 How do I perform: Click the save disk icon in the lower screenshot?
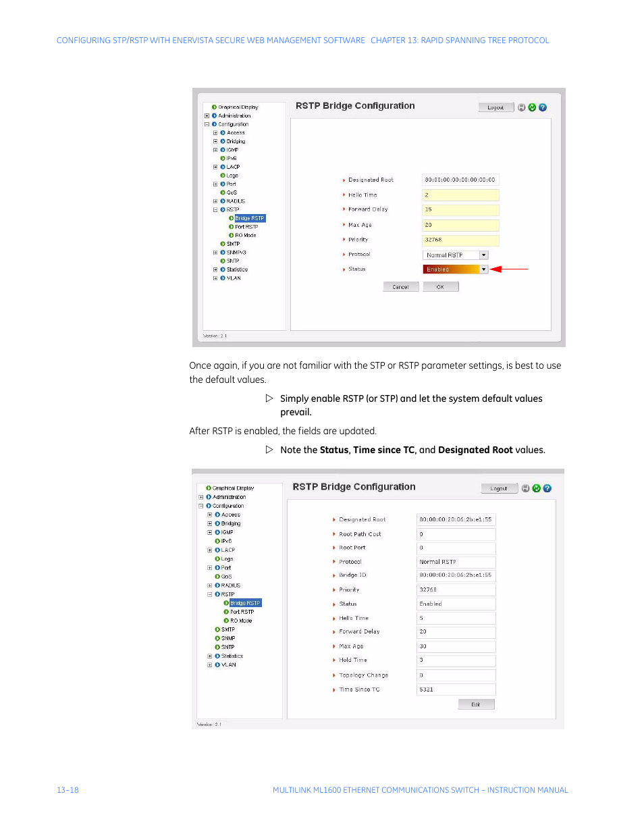[x=526, y=488]
